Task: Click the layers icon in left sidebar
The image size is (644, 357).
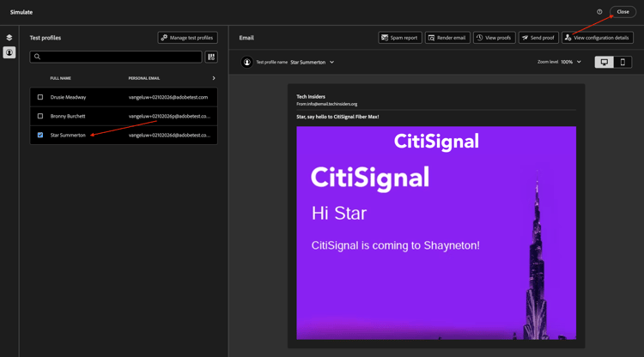Action: pos(9,38)
